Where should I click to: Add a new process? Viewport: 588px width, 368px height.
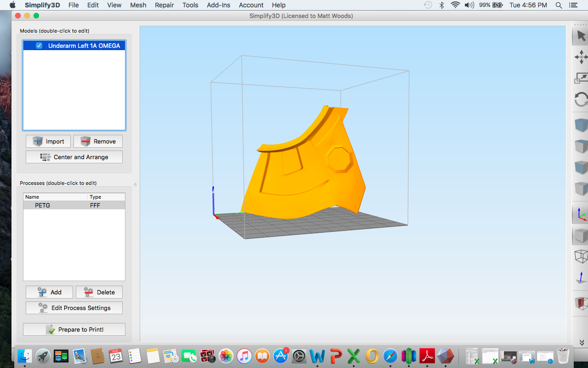(49, 292)
